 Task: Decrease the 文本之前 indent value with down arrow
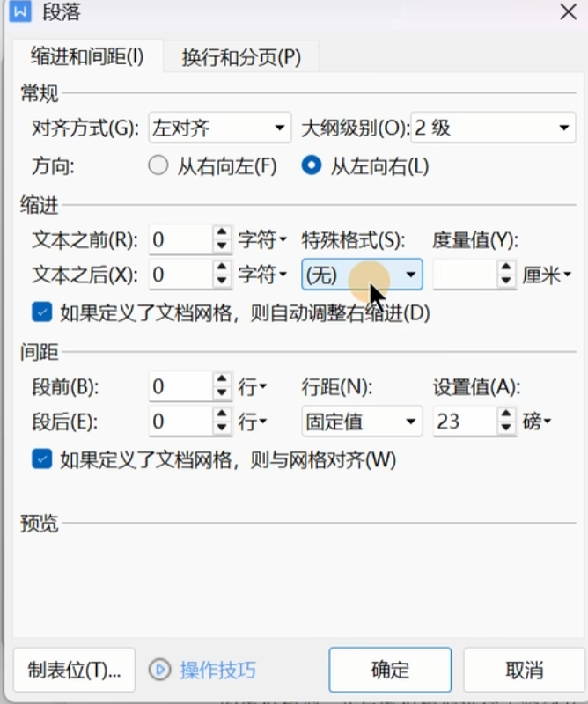(x=222, y=246)
